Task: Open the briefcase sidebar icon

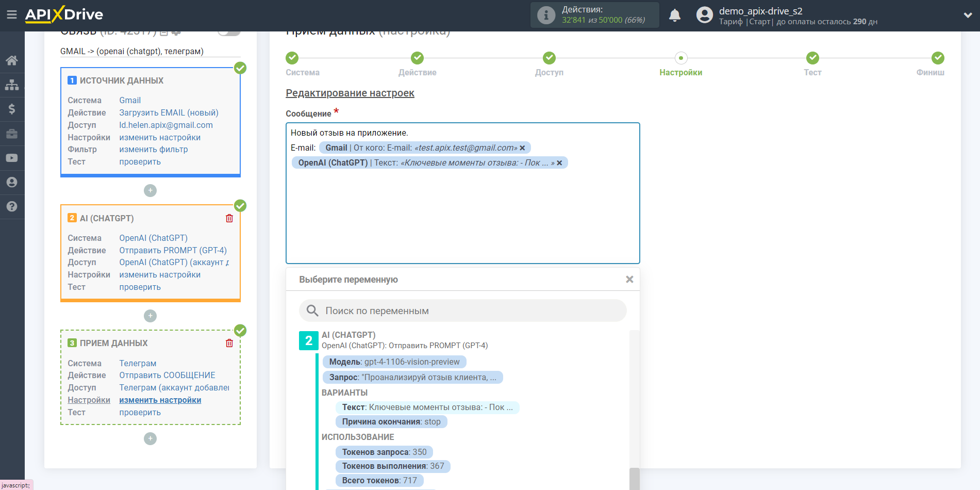Action: [x=12, y=134]
